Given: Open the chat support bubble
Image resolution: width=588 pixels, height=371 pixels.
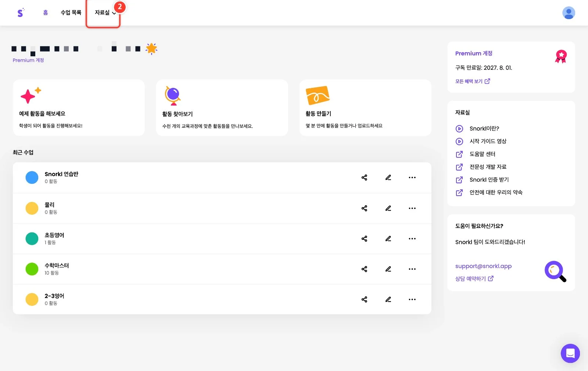Looking at the screenshot, I should 570,353.
